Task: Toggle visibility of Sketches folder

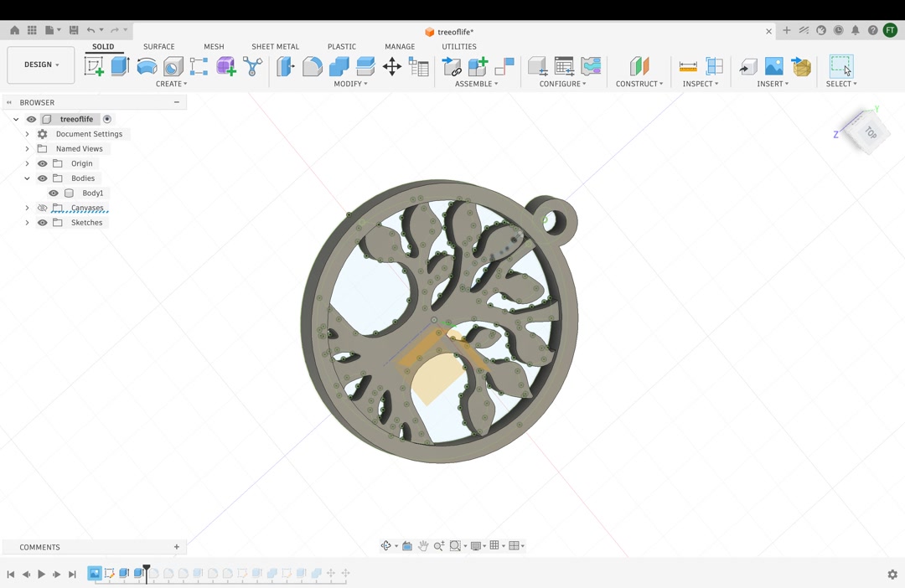Action: [42, 223]
